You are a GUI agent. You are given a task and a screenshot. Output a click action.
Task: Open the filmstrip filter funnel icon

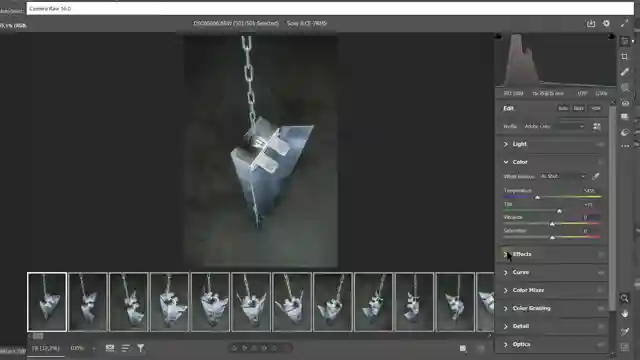coord(141,348)
